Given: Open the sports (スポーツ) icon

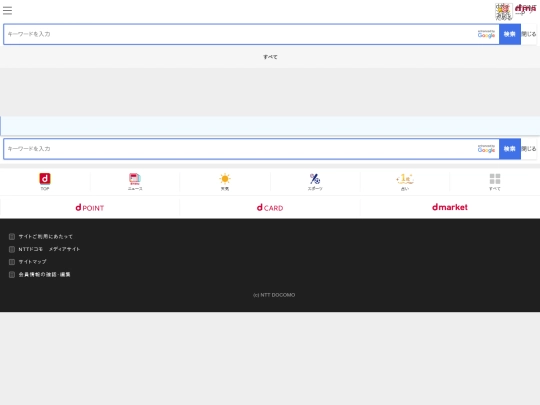Looking at the screenshot, I should (x=315, y=179).
